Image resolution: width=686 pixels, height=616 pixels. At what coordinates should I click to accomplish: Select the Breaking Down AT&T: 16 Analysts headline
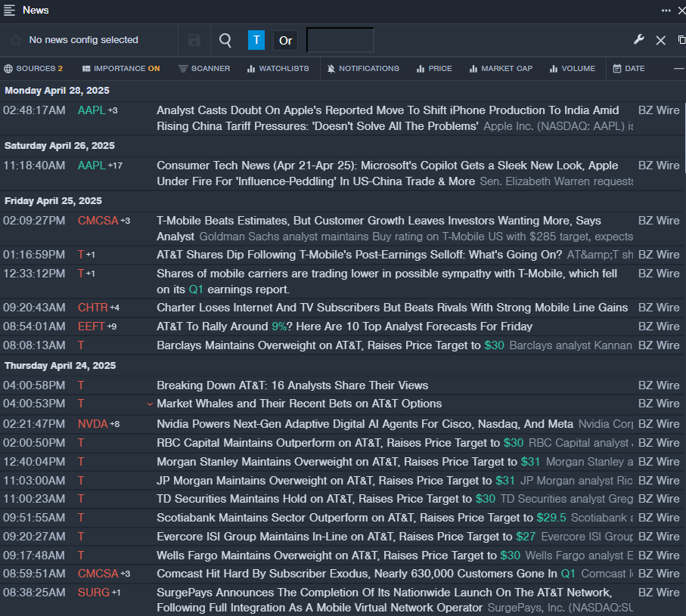point(292,385)
